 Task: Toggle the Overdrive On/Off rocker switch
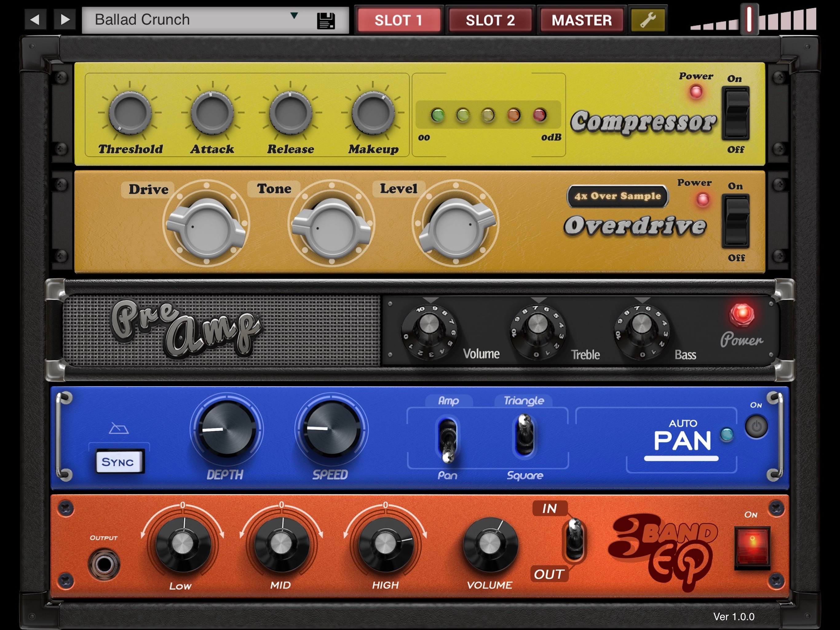tap(735, 221)
